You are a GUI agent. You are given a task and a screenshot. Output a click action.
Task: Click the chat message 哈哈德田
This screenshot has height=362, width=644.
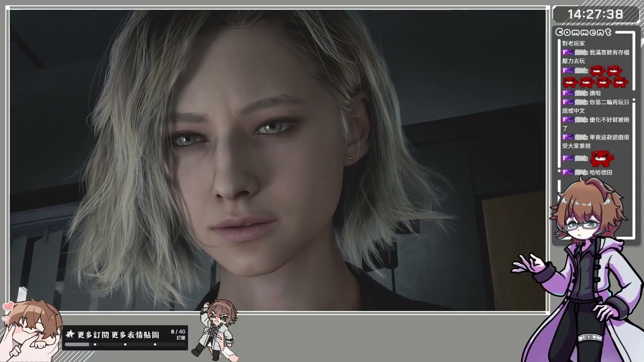[601, 172]
